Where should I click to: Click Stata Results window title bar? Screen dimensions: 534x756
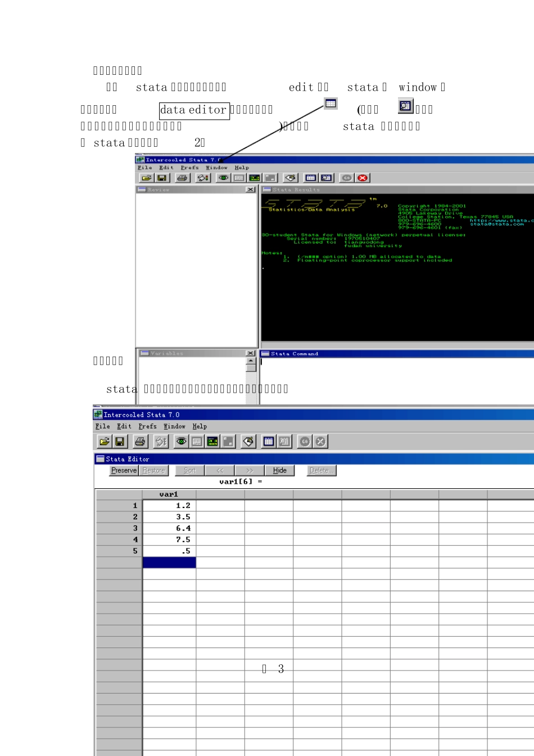coord(397,190)
